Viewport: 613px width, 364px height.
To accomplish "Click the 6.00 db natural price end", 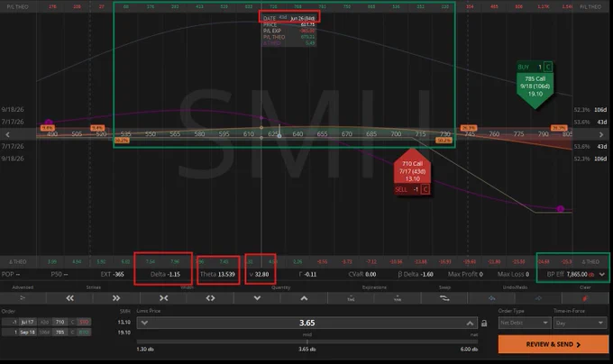I will pyautogui.click(x=469, y=350).
